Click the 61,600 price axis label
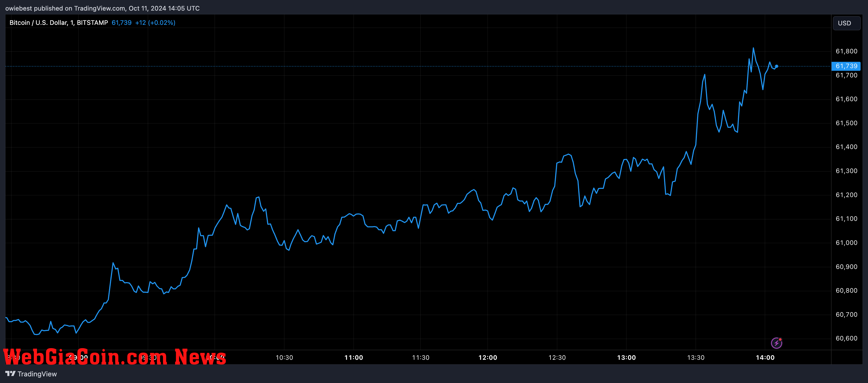The height and width of the screenshot is (383, 868). (846, 99)
